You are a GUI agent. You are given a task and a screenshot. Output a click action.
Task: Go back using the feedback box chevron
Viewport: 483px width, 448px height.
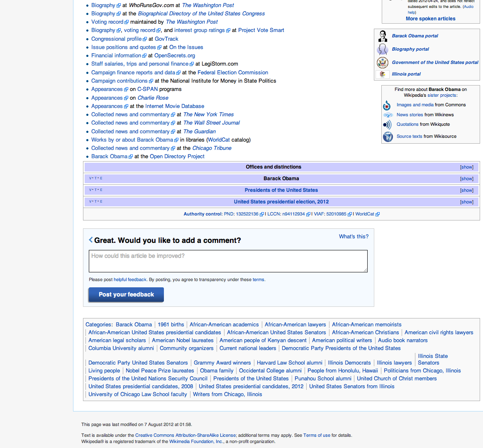(90, 240)
